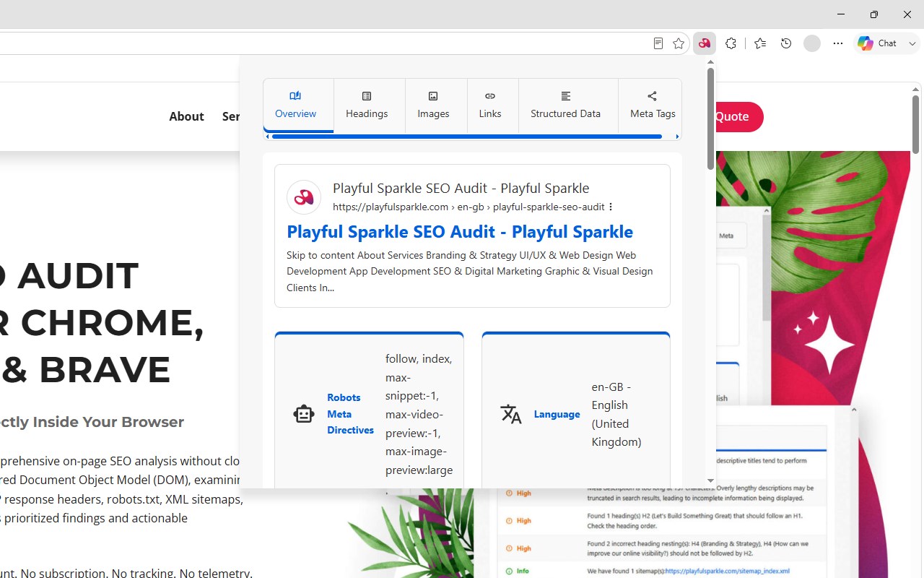
Task: Click the grey preview site name above the URL
Action: coord(461,188)
